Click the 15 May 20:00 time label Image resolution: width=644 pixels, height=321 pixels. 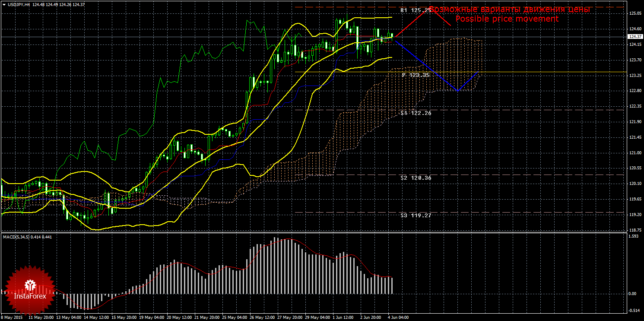[x=123, y=318]
